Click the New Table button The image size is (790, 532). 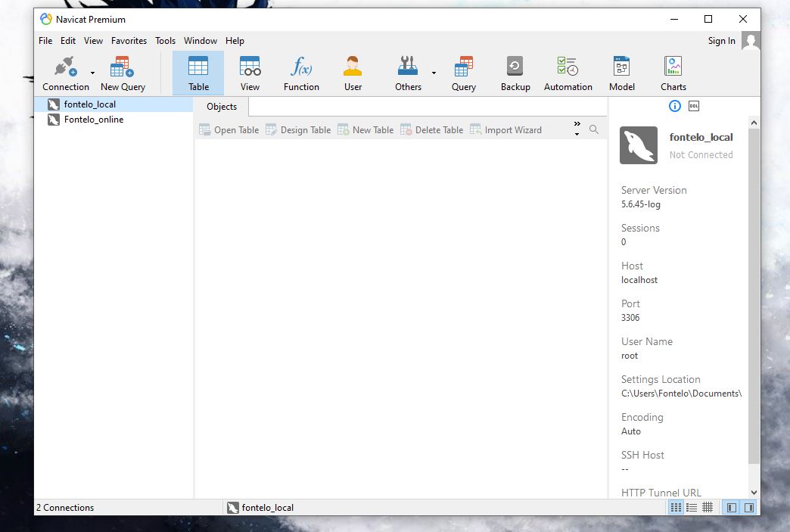click(x=365, y=130)
